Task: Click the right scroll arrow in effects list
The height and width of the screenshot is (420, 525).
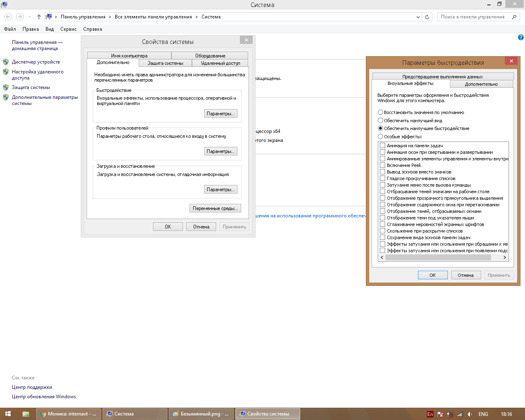Action: (505, 258)
